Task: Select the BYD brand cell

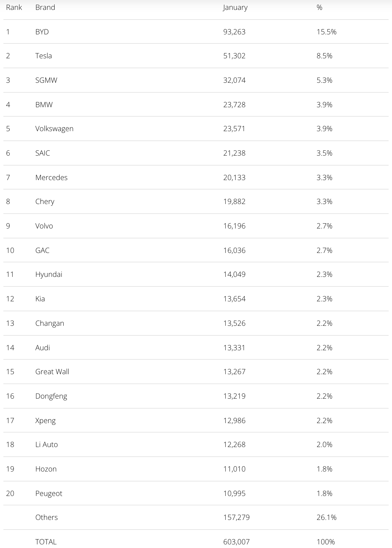Action: click(x=42, y=32)
